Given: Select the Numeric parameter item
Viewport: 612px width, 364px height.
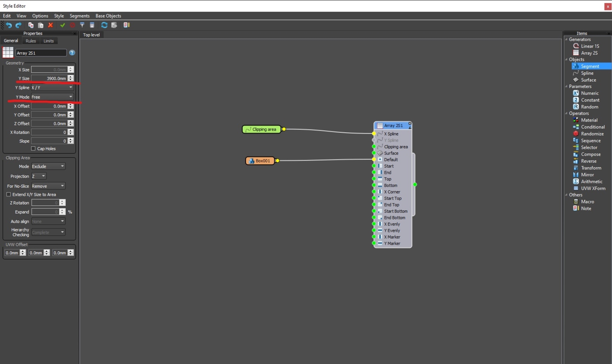Looking at the screenshot, I should (x=589, y=93).
